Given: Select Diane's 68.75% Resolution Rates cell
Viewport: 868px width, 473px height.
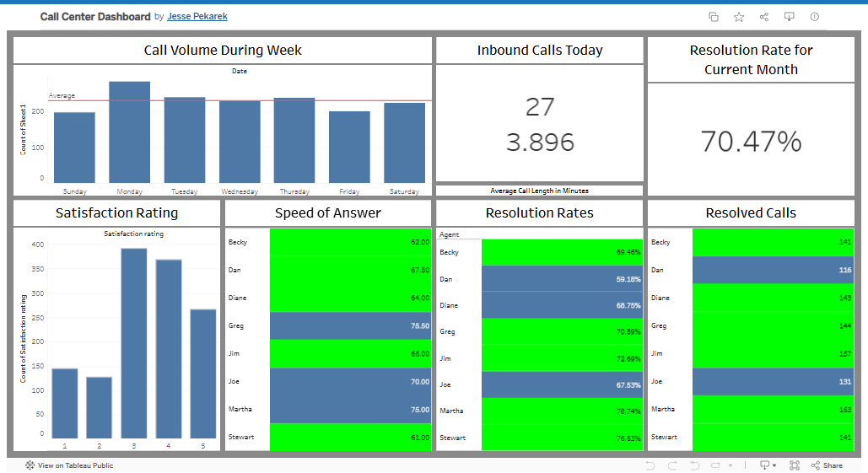Looking at the screenshot, I should [x=562, y=305].
